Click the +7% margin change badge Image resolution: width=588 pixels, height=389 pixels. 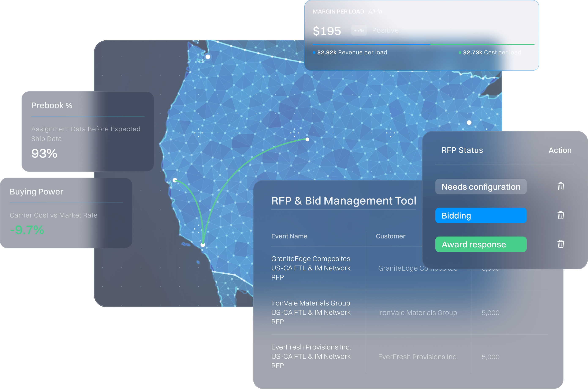coord(359,30)
